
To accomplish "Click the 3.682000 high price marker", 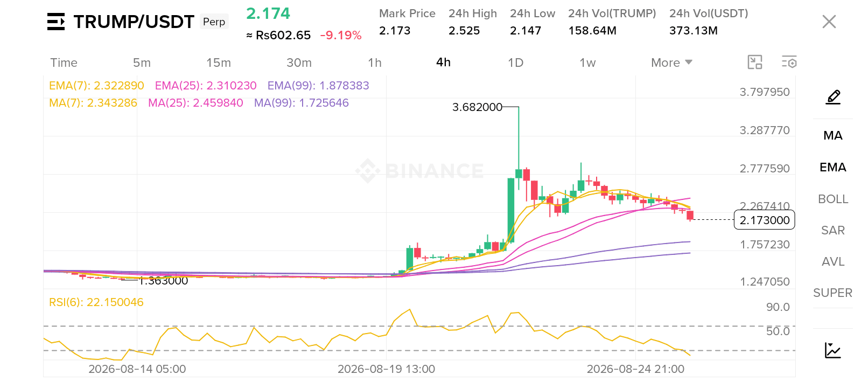I will coord(477,107).
